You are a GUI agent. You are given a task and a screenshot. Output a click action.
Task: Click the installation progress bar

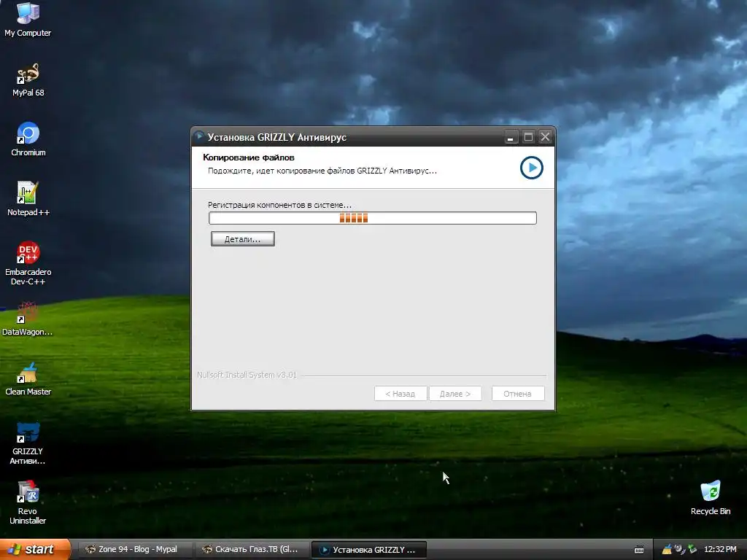373,218
